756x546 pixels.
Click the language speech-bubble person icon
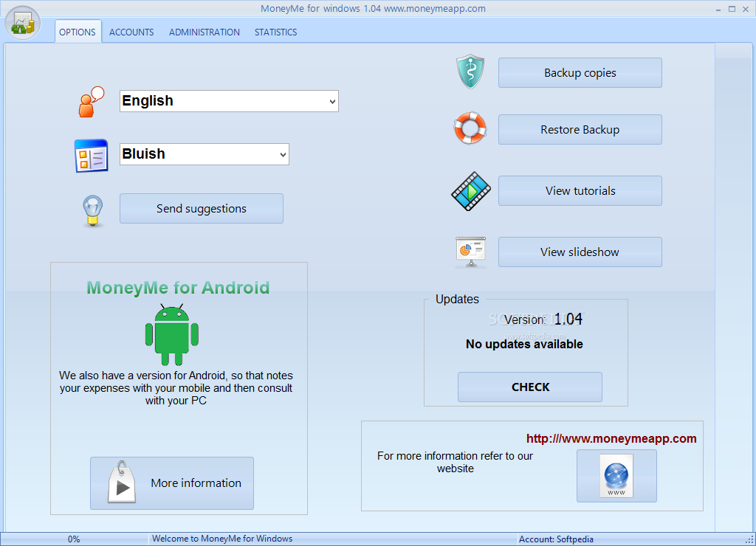pyautogui.click(x=91, y=102)
